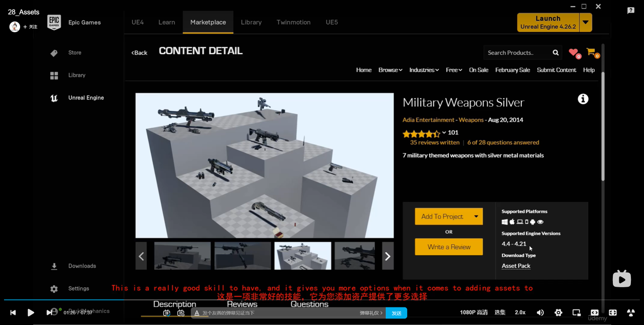The width and height of the screenshot is (644, 325).
Task: Switch to the Learn tab
Action: click(167, 23)
